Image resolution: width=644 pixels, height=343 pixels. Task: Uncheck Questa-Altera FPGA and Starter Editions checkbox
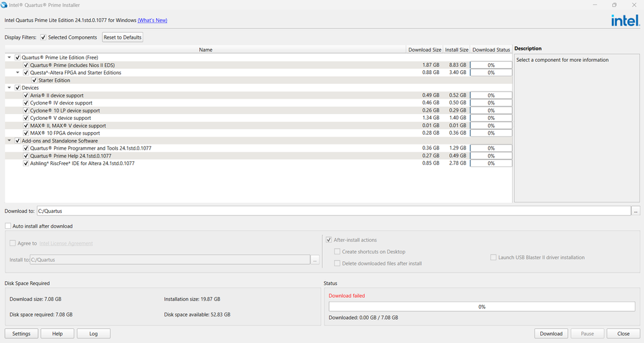pyautogui.click(x=26, y=73)
